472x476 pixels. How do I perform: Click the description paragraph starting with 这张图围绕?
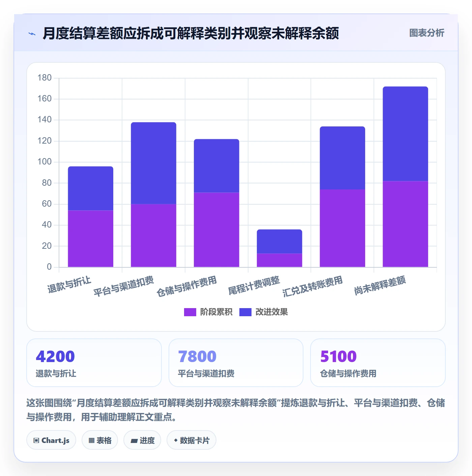tap(236, 410)
